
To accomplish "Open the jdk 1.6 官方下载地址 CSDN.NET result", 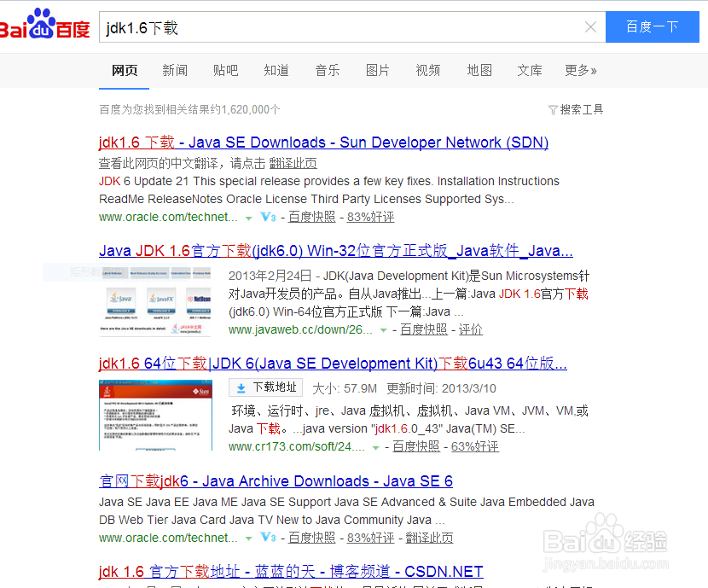I will (x=291, y=572).
